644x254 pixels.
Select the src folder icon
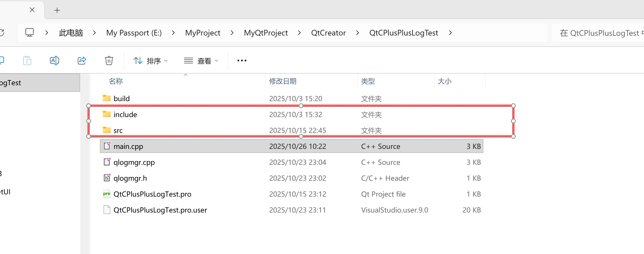(107, 130)
